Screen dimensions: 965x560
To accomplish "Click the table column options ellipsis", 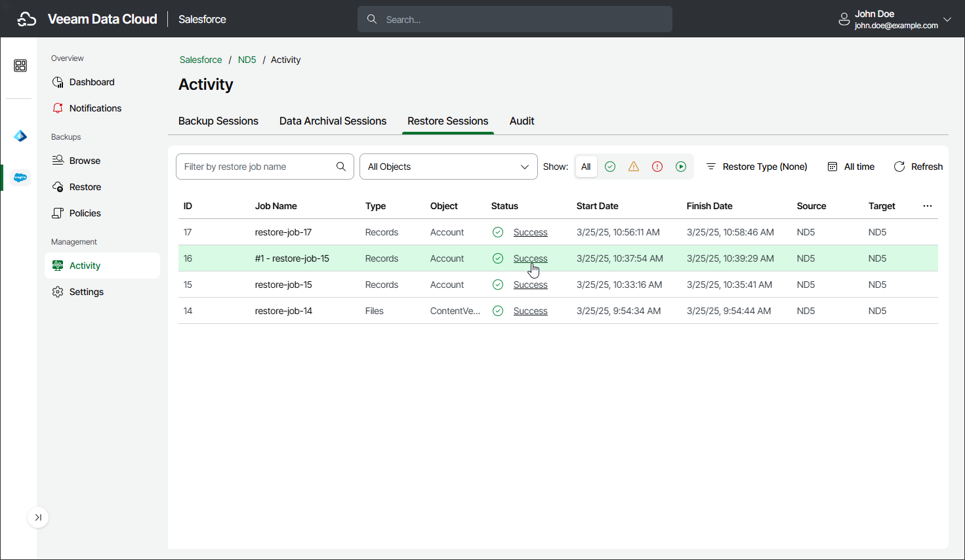I will (x=928, y=206).
